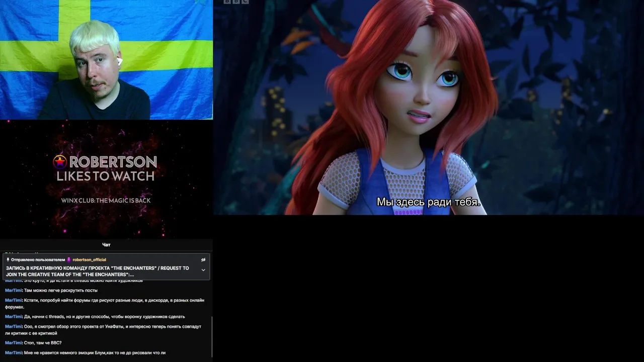The width and height of the screenshot is (644, 362).
Task: Click the message text about emotions of Блум
Action: coord(95,353)
